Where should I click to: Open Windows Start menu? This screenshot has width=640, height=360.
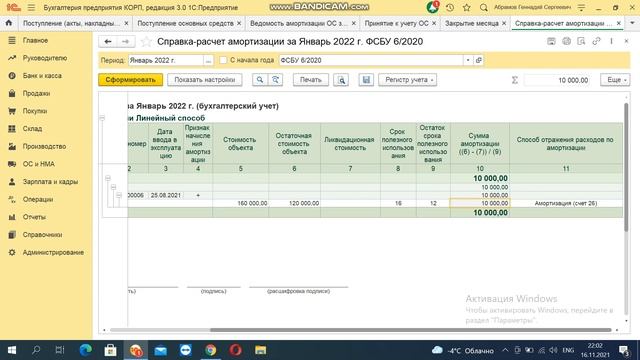coord(12,350)
